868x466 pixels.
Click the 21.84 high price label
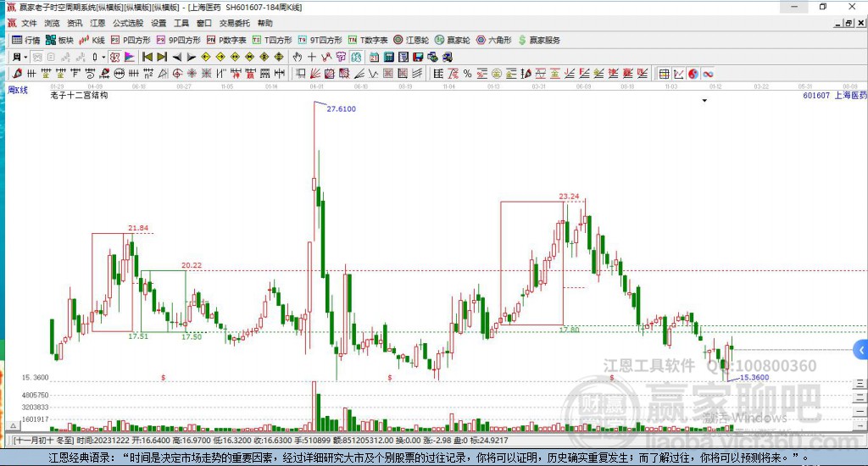[138, 227]
